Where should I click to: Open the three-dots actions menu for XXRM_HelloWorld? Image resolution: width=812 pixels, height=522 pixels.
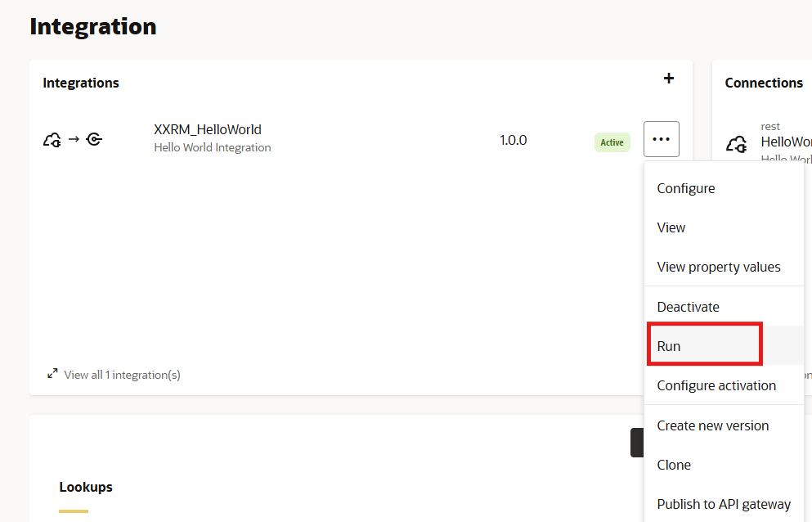click(661, 139)
